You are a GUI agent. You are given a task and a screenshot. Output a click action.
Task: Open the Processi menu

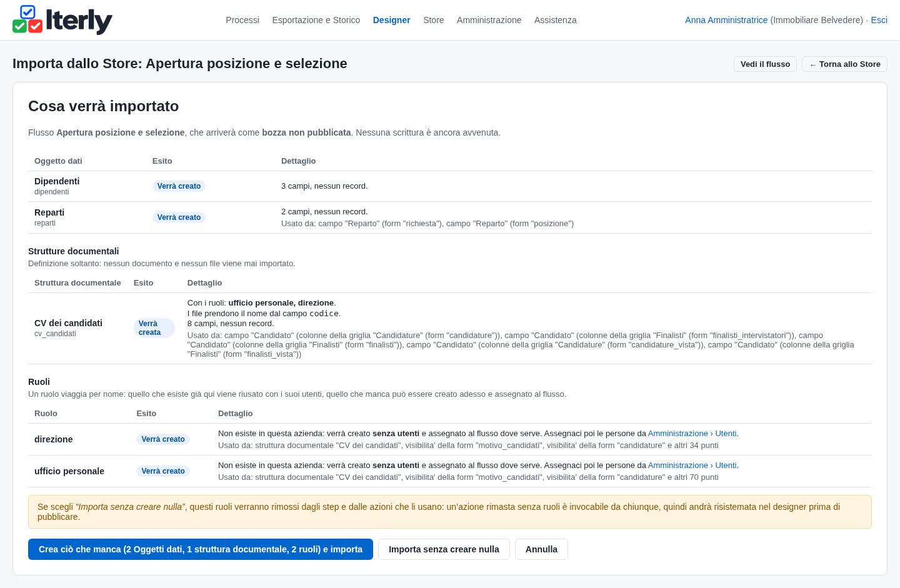[x=242, y=20]
